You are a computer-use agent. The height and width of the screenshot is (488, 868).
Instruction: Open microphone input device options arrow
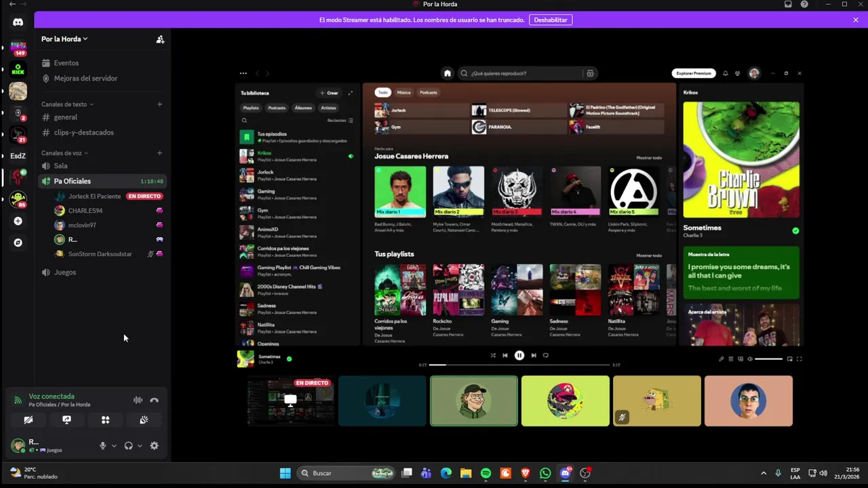pos(113,445)
